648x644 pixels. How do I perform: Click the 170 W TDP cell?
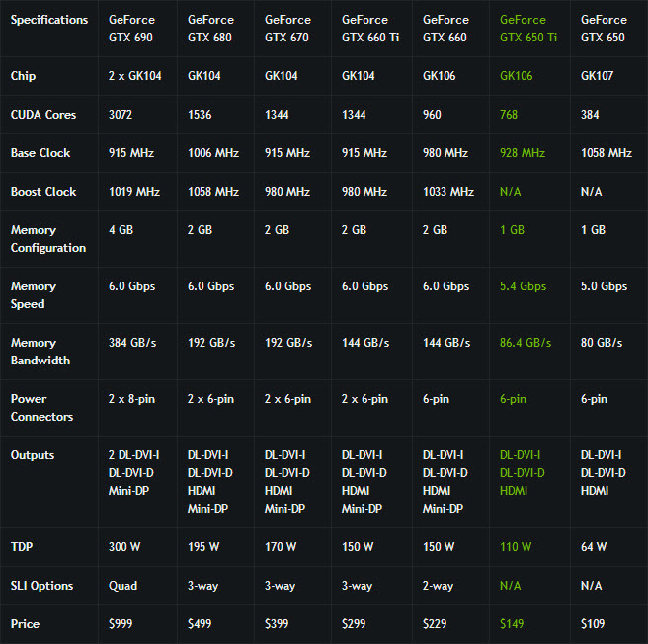tap(281, 547)
